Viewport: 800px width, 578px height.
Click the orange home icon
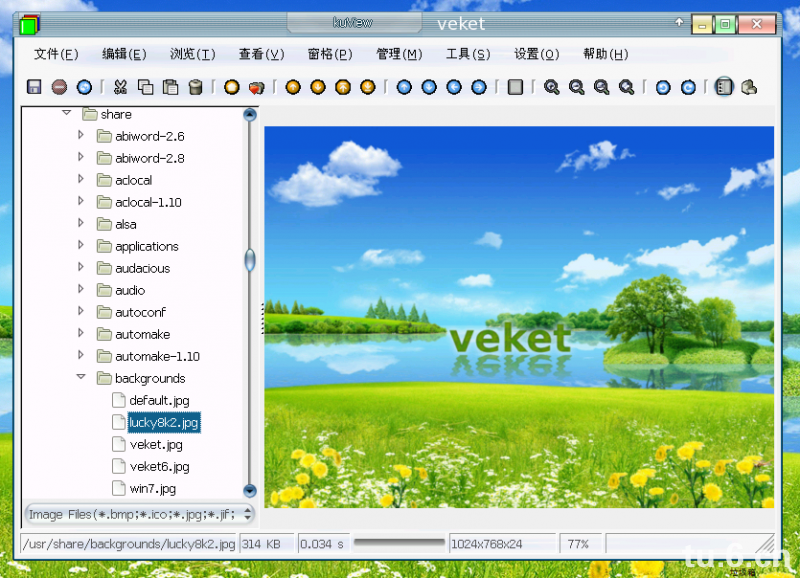click(x=232, y=87)
